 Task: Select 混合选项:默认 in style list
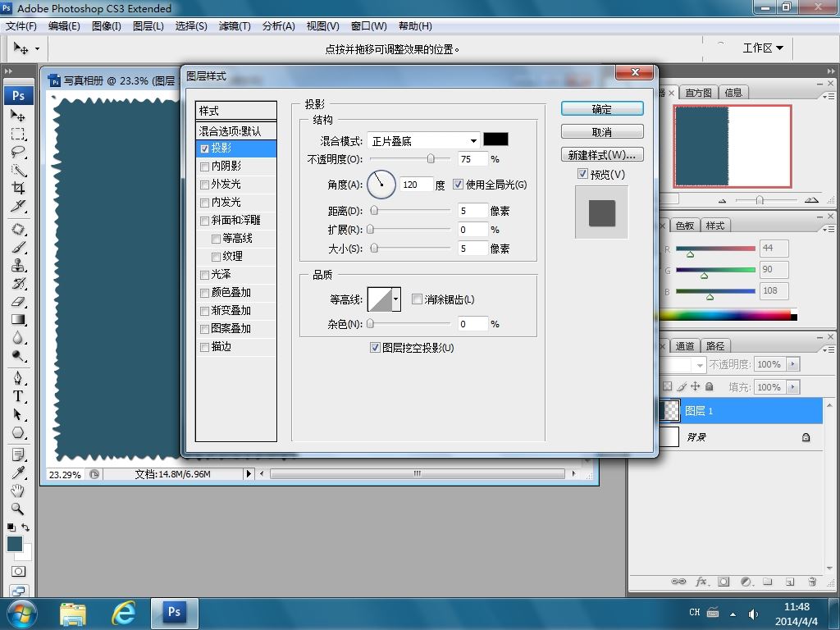236,130
